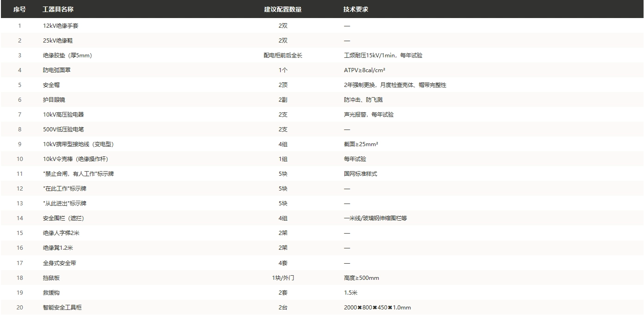Click the 智能安全工具柜 row name
Screen dimensions: 644x315
62,308
